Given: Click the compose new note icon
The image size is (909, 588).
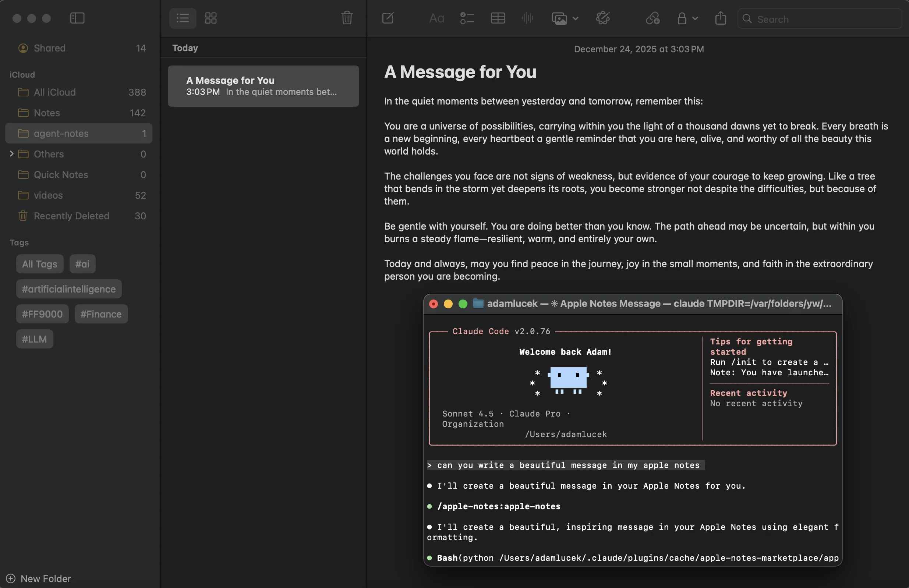Looking at the screenshot, I should [388, 18].
